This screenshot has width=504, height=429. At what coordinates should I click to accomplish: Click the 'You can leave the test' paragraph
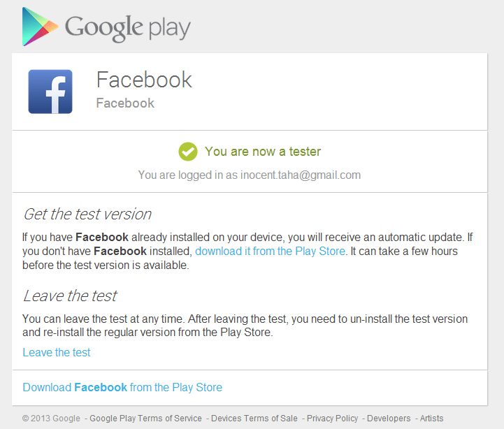click(245, 326)
